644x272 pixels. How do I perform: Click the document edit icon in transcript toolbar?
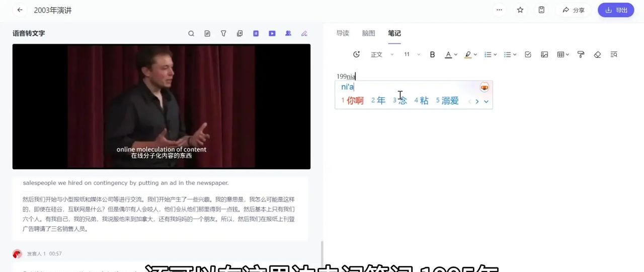click(x=207, y=34)
